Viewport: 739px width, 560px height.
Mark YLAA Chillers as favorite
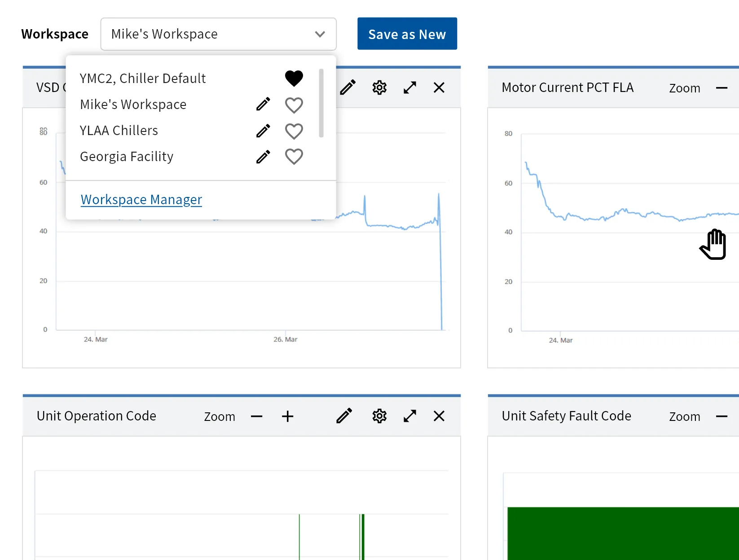pos(294,131)
